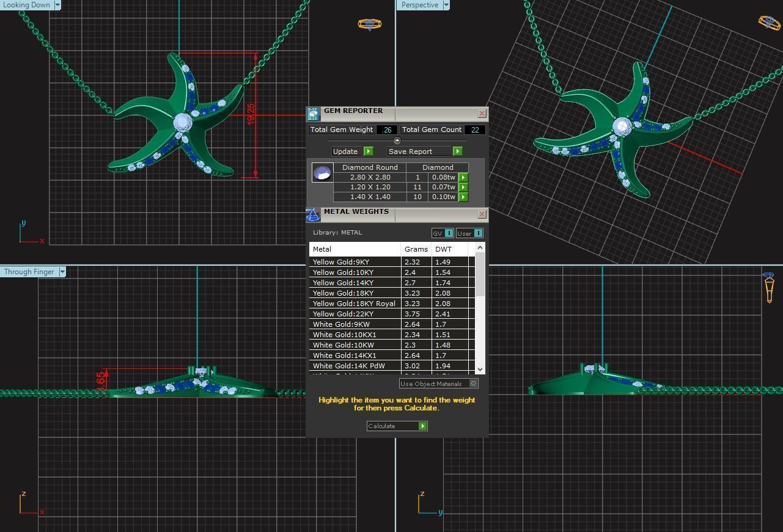Image resolution: width=783 pixels, height=532 pixels.
Task: Select the Yellow Gold:10KY row
Action: (x=392, y=272)
